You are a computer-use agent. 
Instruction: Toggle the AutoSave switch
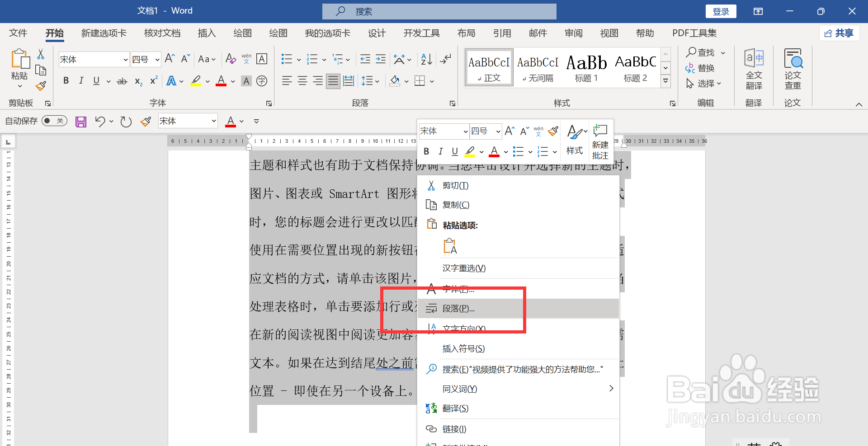54,121
